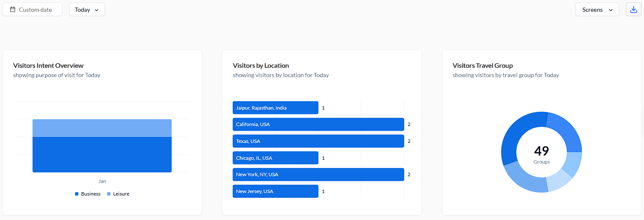Viewport: 644px width, 220px height.
Task: Expand the Today date range dropdown
Action: (x=87, y=9)
